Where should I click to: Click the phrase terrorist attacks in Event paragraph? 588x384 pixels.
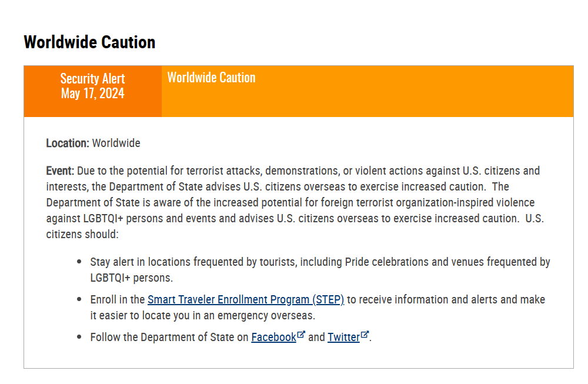(224, 171)
